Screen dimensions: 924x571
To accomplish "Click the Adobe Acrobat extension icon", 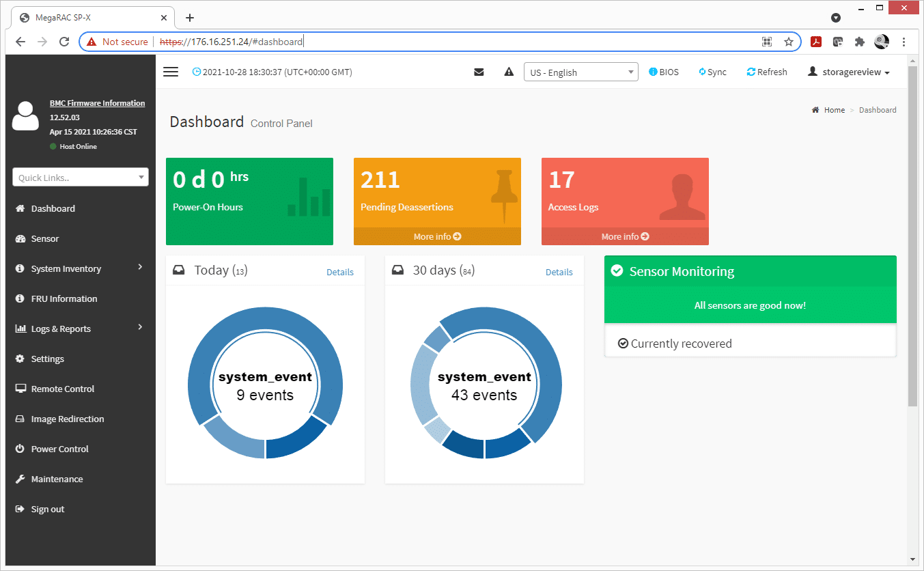I will click(816, 42).
